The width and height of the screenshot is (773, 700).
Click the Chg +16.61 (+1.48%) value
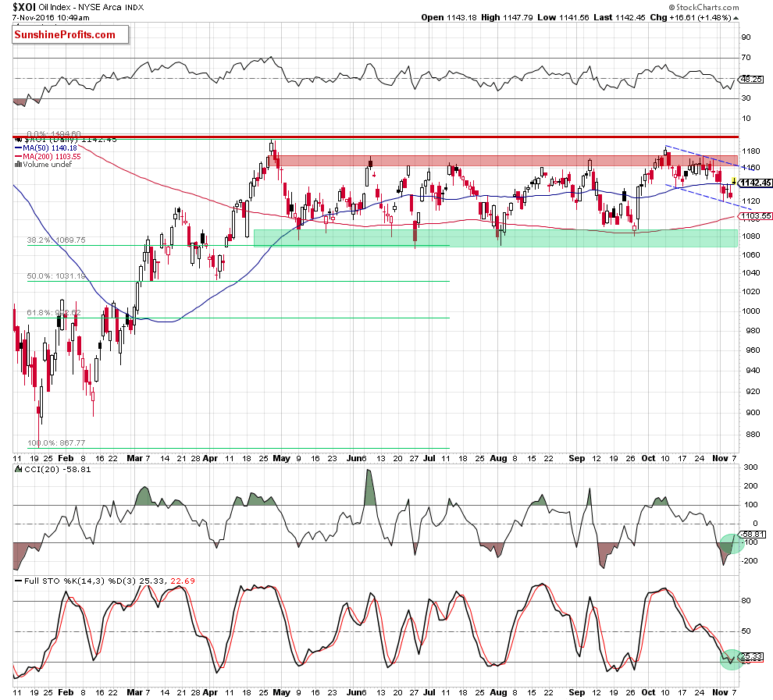point(690,17)
